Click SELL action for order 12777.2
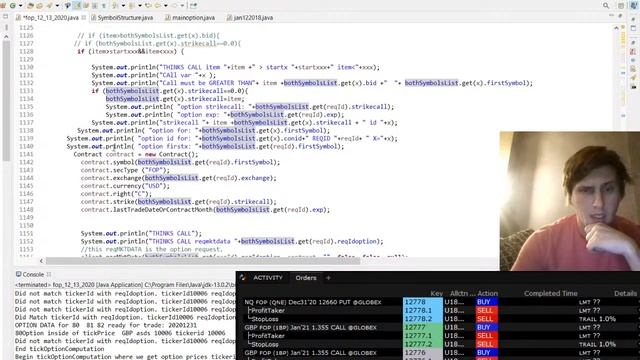 486,344
